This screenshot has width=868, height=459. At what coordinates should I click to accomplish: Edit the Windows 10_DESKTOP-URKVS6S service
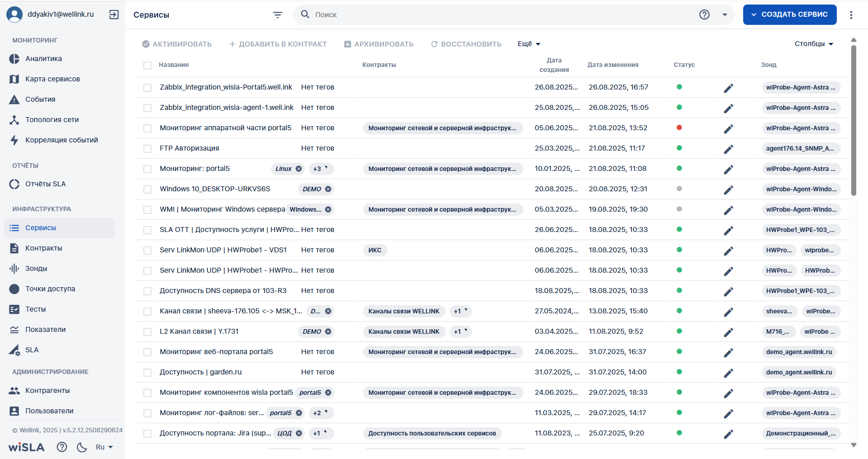728,190
